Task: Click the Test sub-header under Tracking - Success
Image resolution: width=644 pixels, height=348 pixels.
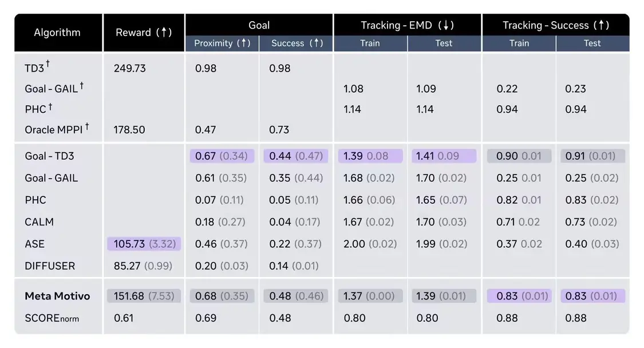Action: [x=592, y=43]
